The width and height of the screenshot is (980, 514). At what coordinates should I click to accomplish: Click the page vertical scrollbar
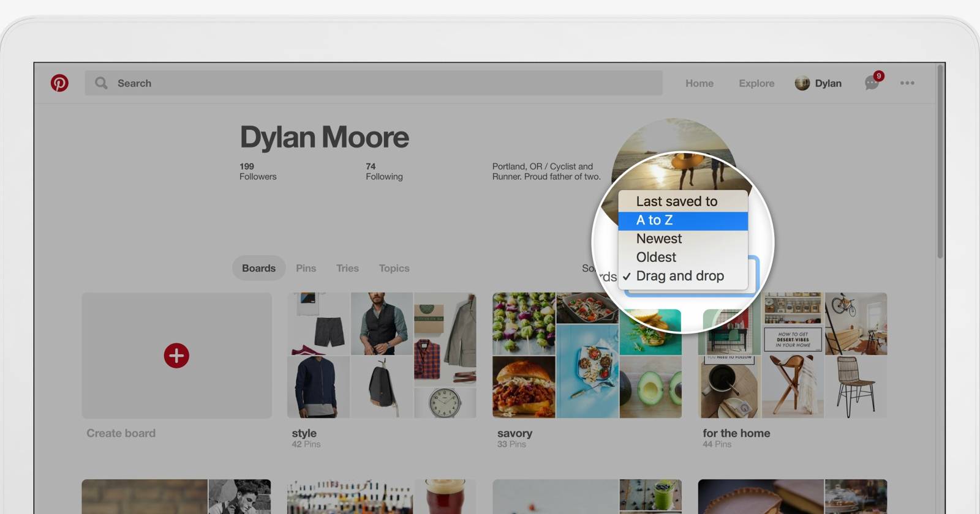tap(940, 162)
